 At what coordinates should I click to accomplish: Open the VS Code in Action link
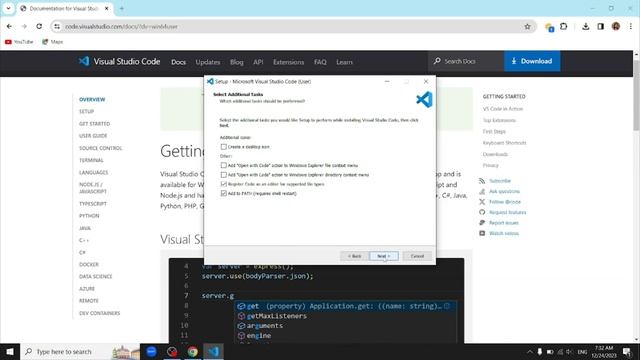coord(503,109)
